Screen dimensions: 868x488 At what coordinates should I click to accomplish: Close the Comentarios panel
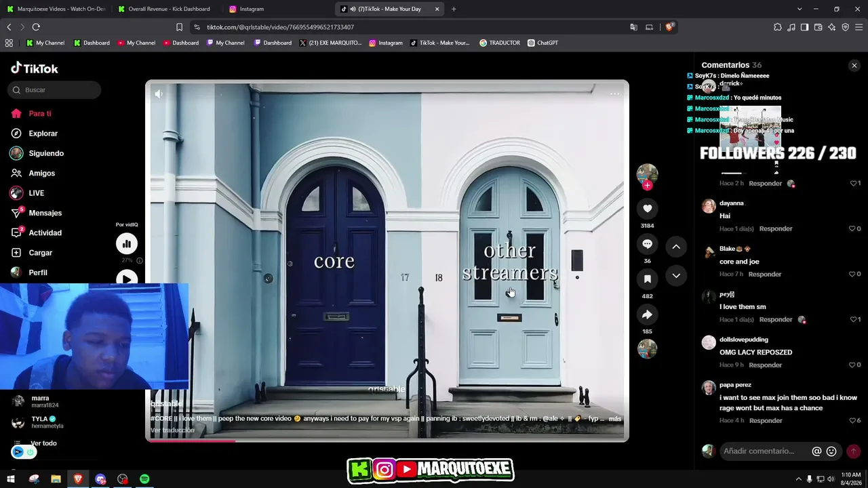(854, 66)
